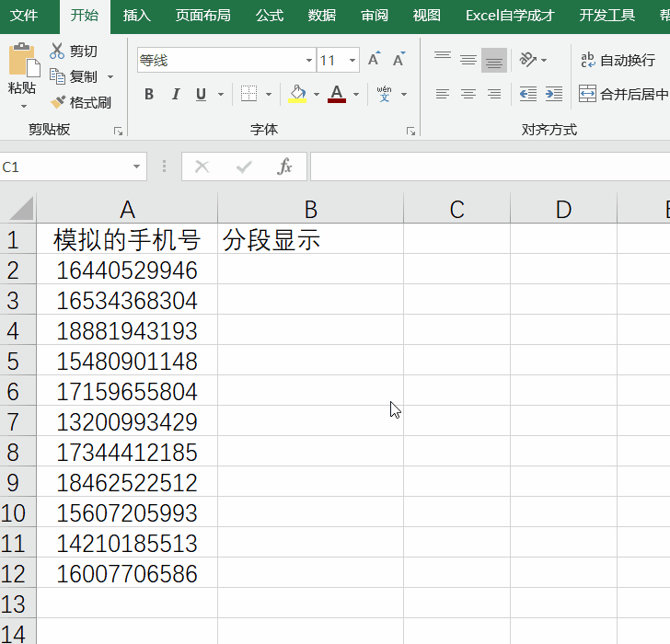This screenshot has height=644, width=670.
Task: Apply dark red font color
Action: [x=337, y=94]
